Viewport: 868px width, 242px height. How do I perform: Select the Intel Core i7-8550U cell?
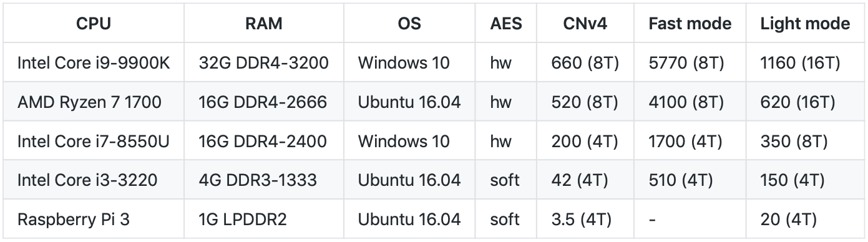[94, 141]
